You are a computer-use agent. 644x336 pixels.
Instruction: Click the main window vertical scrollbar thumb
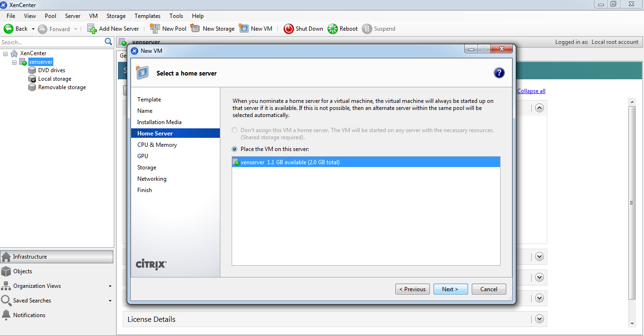click(632, 203)
